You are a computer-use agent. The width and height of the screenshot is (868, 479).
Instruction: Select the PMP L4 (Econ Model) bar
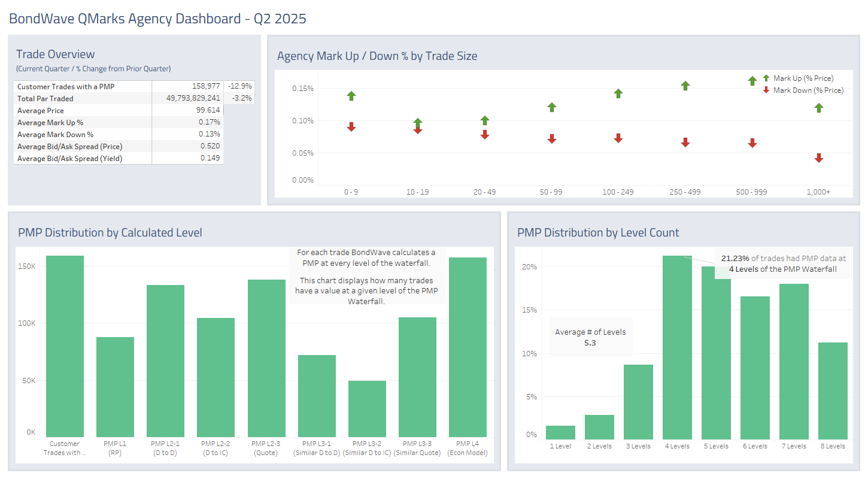coord(468,347)
